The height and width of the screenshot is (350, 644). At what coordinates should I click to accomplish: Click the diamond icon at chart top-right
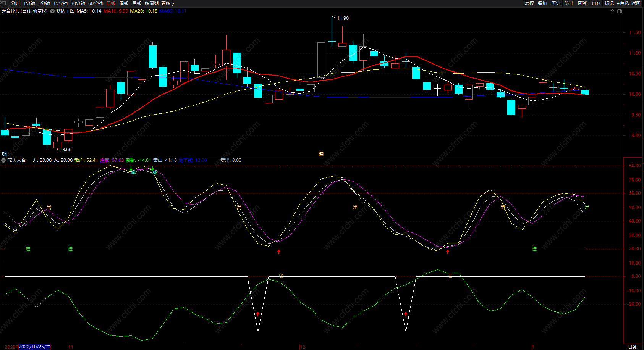tap(613, 11)
